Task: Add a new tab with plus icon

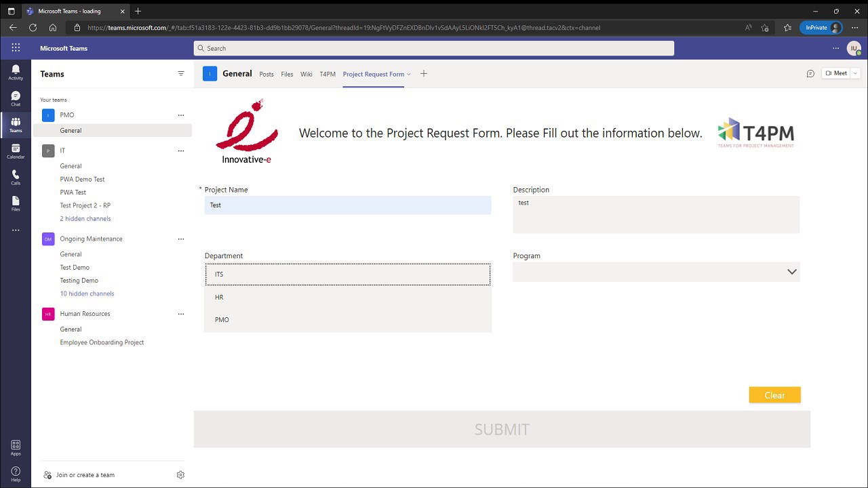Action: 424,74
